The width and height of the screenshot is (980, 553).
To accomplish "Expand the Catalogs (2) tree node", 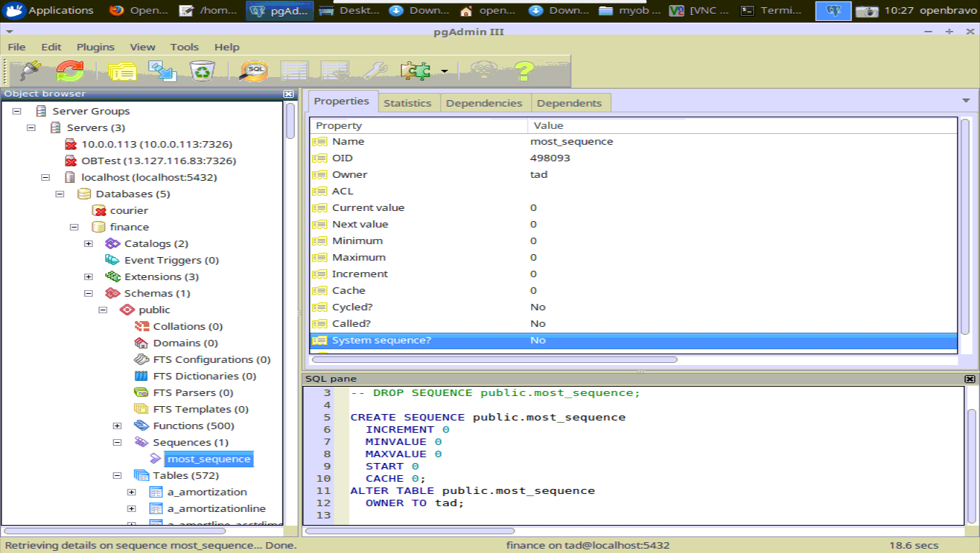I will [89, 244].
